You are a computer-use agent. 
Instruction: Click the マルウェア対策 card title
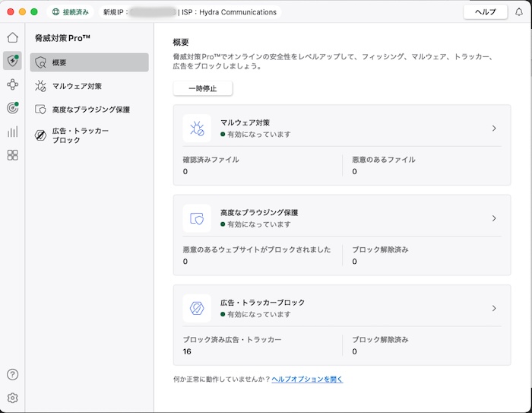[245, 122]
